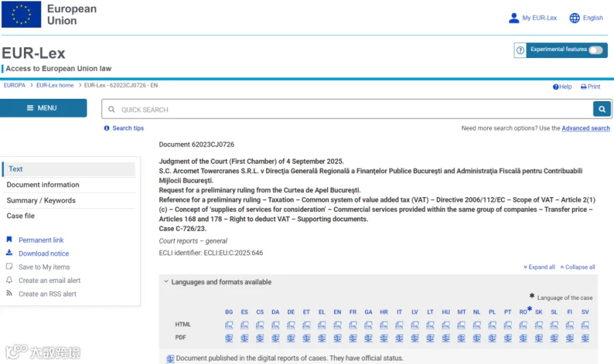Collapse all sections

tap(578, 267)
